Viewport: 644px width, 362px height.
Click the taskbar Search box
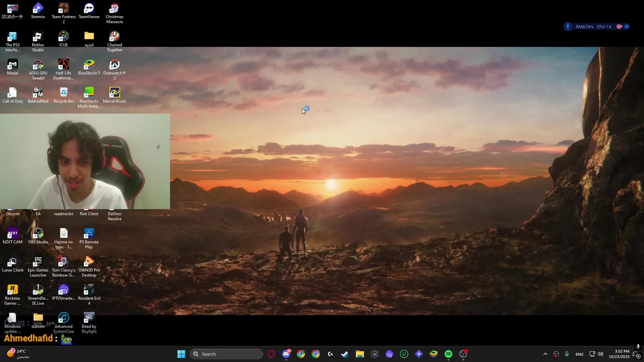click(x=226, y=354)
